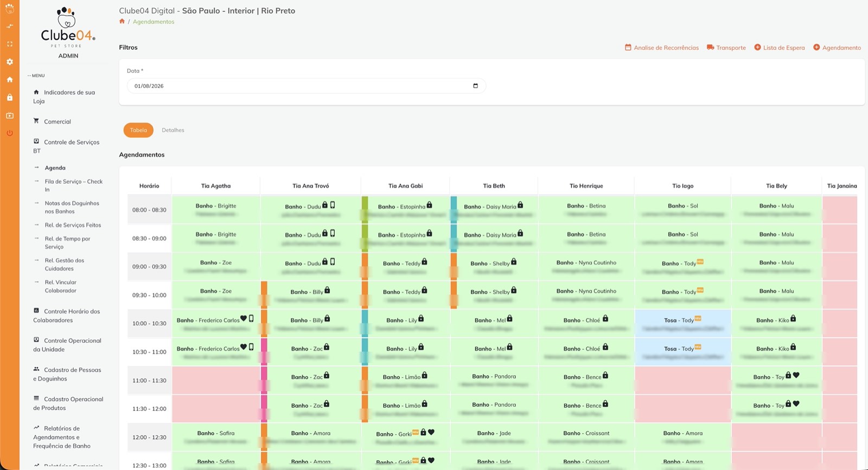The width and height of the screenshot is (868, 470).
Task: Click the Agendamentos breadcrumb link
Action: 154,22
